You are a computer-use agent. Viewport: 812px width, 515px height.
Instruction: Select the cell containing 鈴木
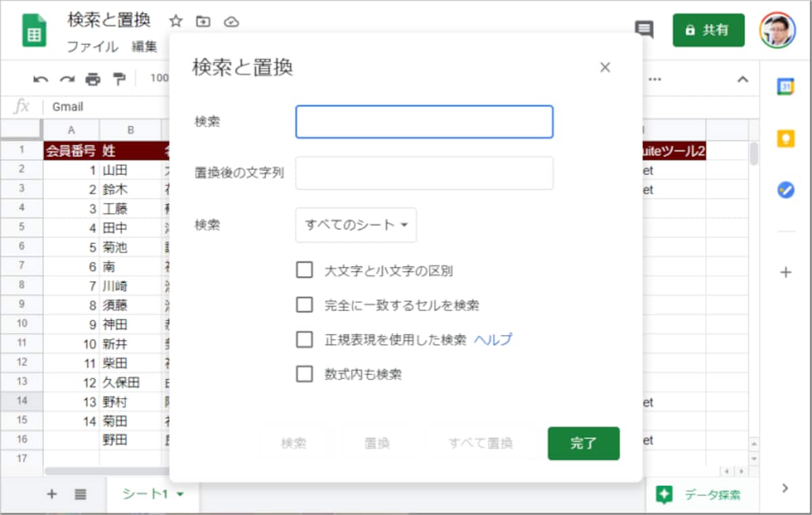pos(131,189)
